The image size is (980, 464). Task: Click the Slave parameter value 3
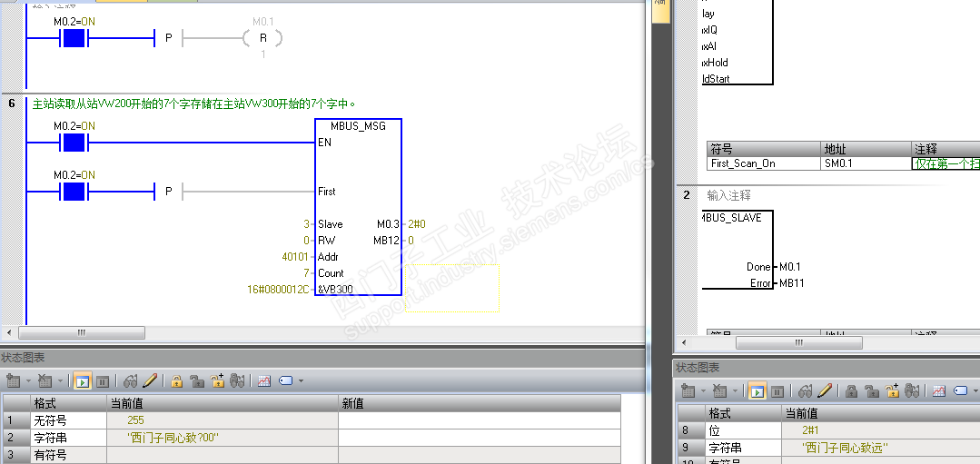(x=305, y=224)
